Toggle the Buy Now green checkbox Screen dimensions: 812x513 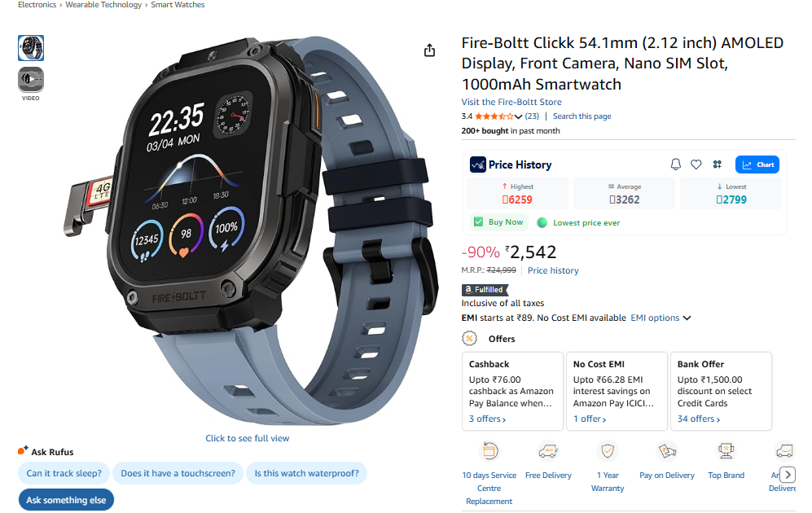[x=479, y=222]
